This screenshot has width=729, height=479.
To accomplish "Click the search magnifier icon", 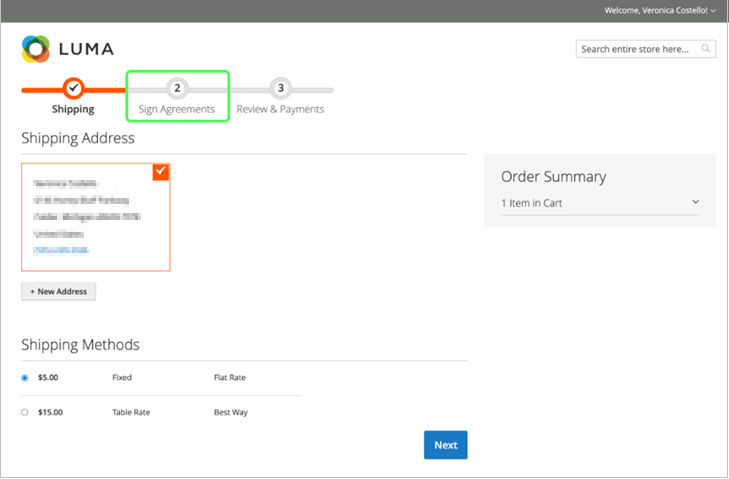I will 706,48.
